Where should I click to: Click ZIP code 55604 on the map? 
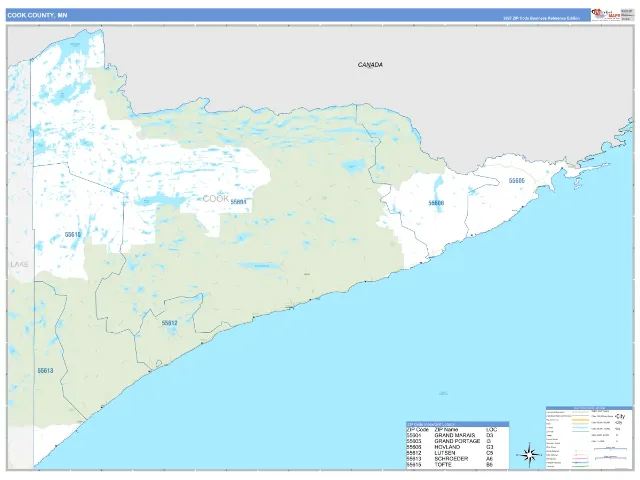pos(238,202)
